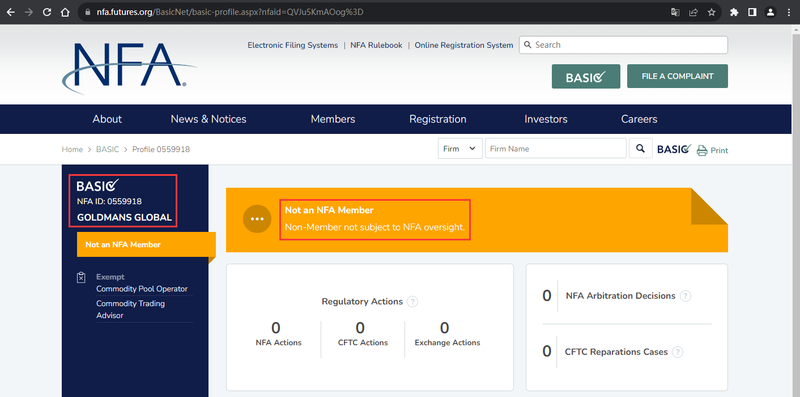Open CFTC Reparations Cases help icon
This screenshot has height=397, width=800.
(x=678, y=352)
